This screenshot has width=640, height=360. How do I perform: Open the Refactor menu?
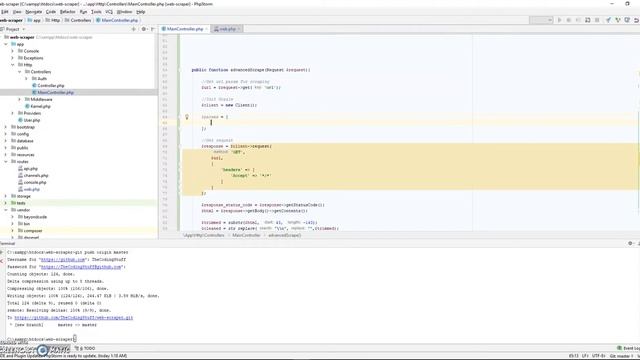click(68, 12)
